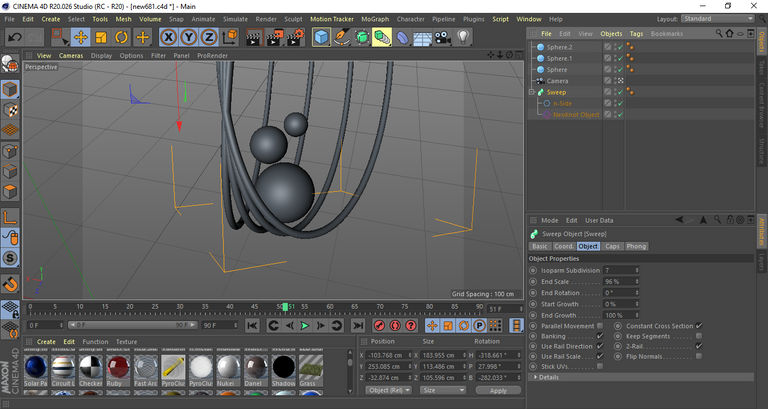
Task: Open the Tags menu in Objects manager
Action: tap(636, 34)
